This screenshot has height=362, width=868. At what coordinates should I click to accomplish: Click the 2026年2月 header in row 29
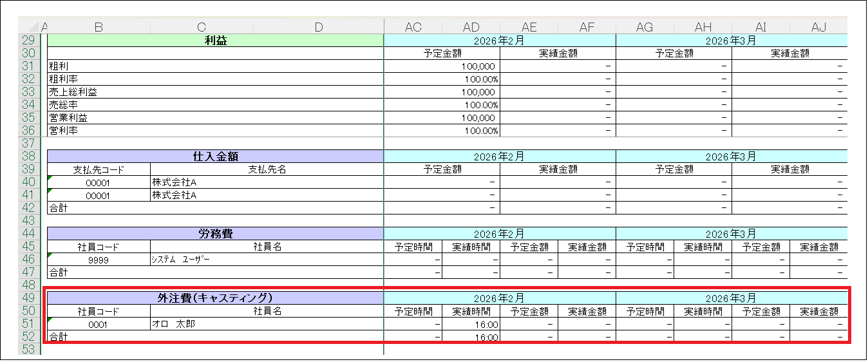pyautogui.click(x=500, y=41)
